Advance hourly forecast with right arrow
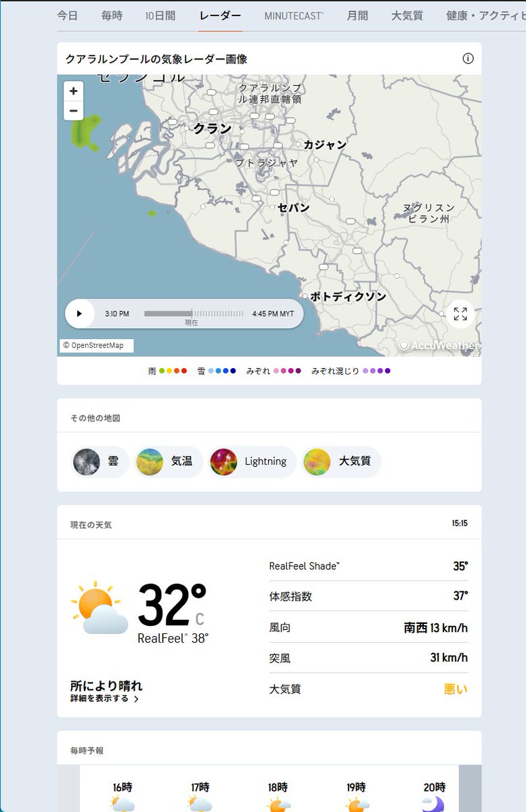 [x=470, y=788]
